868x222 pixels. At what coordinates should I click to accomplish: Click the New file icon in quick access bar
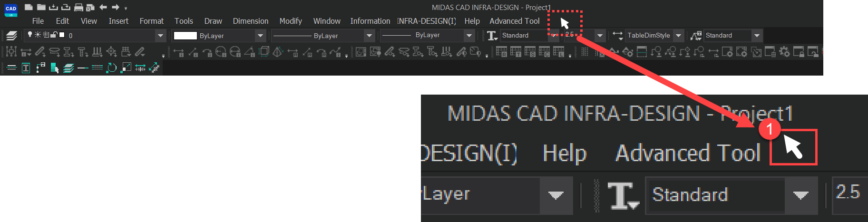(x=29, y=7)
